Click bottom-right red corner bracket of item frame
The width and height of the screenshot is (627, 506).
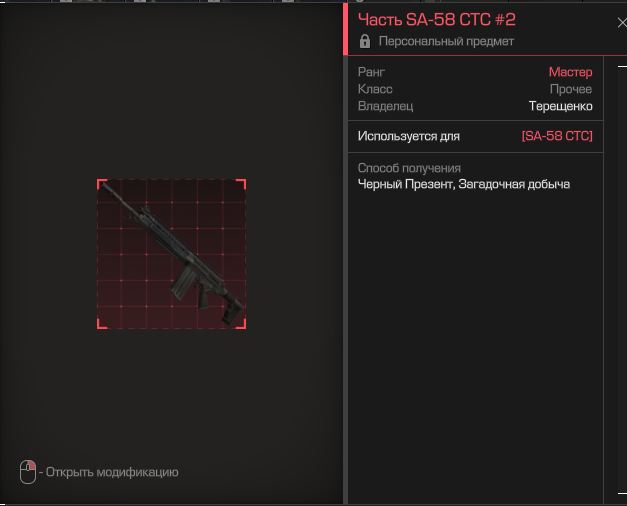(242, 325)
